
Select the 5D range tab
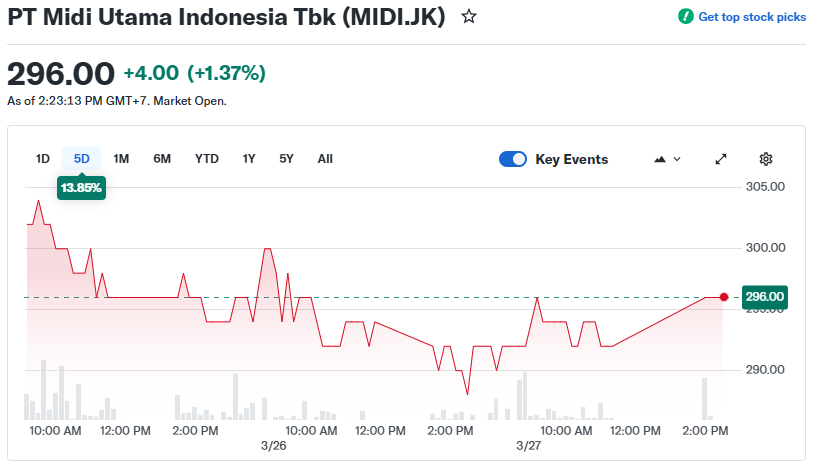[82, 159]
